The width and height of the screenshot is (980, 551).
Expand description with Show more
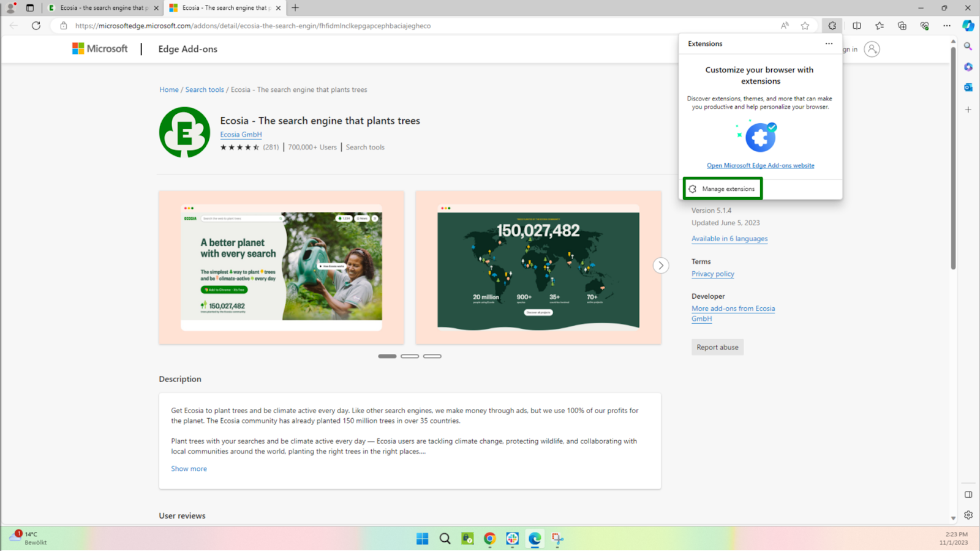pos(189,468)
